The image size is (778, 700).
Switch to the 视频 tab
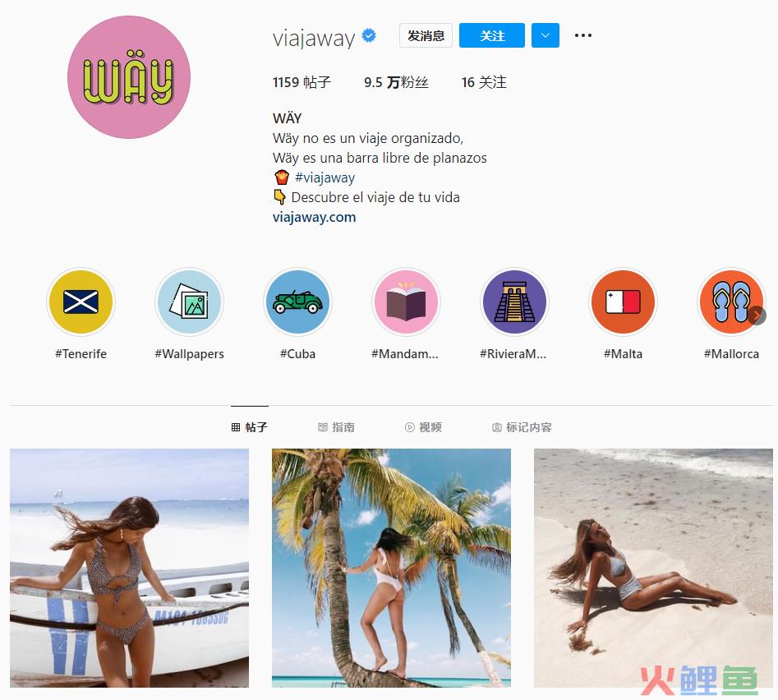[x=424, y=427]
